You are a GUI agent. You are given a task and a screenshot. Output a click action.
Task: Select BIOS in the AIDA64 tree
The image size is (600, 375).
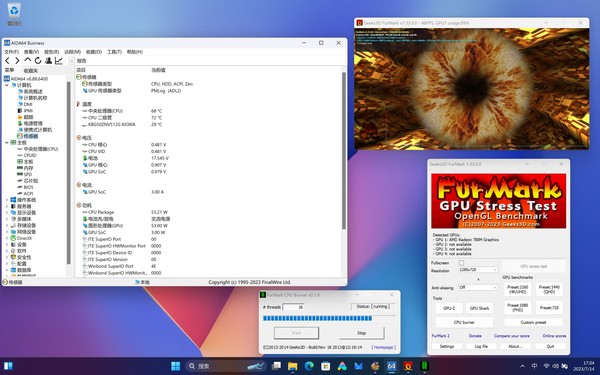[29, 187]
